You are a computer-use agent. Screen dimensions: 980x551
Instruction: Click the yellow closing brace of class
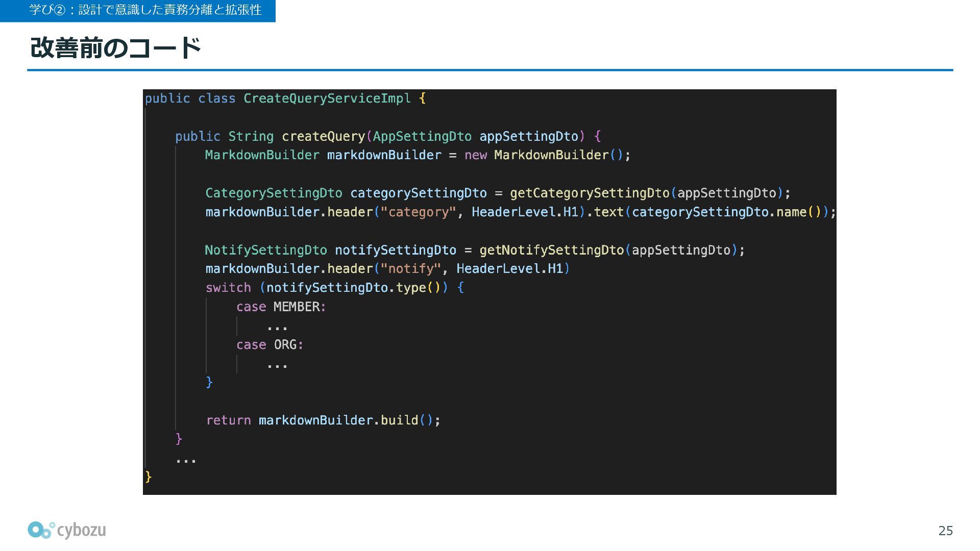click(149, 477)
